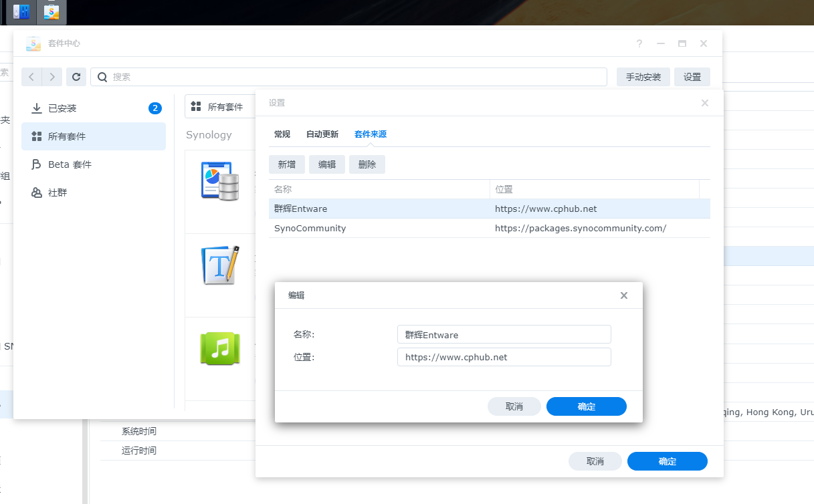
Task: Close the 编辑 dialog with X
Action: pyautogui.click(x=623, y=295)
